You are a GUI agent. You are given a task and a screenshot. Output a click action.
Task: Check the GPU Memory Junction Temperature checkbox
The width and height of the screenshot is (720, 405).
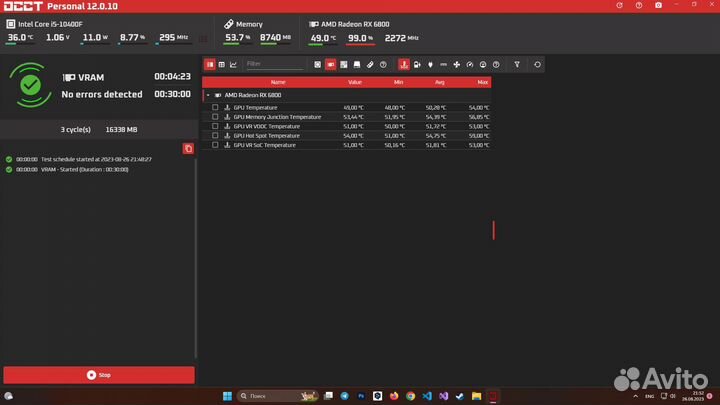(x=215, y=117)
